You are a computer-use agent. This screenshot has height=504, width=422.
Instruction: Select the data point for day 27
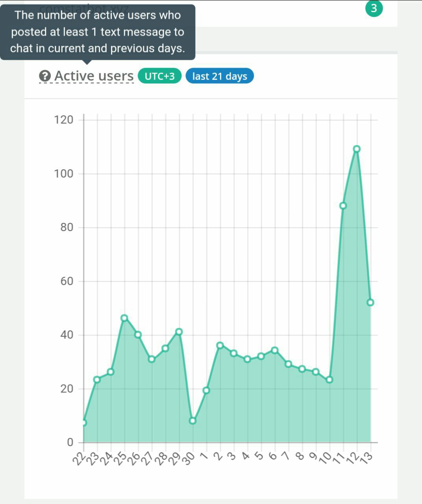pos(152,359)
